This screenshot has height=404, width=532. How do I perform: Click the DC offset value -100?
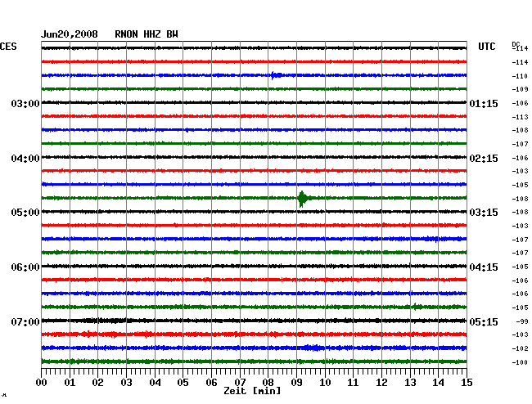520,362
